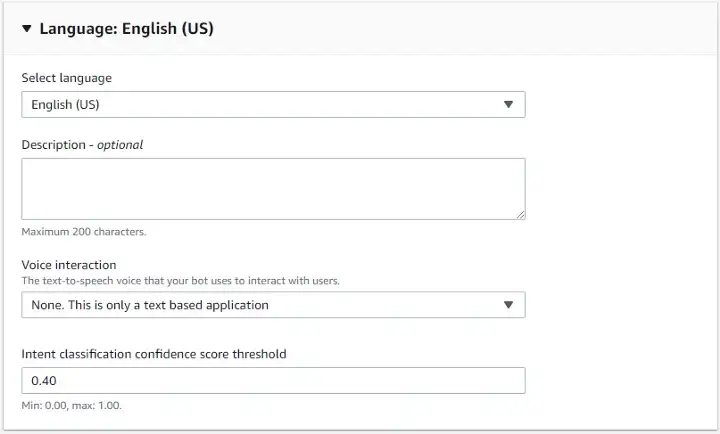
Task: Open the Select language combo box
Action: [x=273, y=104]
